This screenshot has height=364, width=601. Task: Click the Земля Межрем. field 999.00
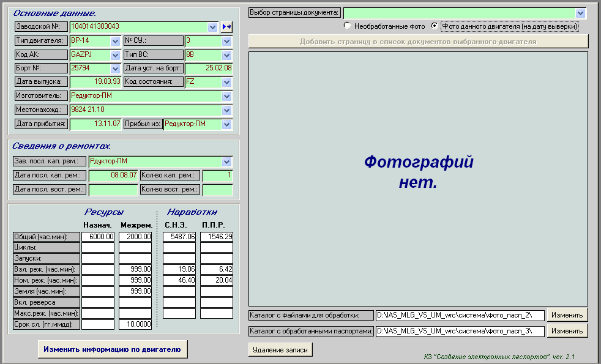pos(135,291)
